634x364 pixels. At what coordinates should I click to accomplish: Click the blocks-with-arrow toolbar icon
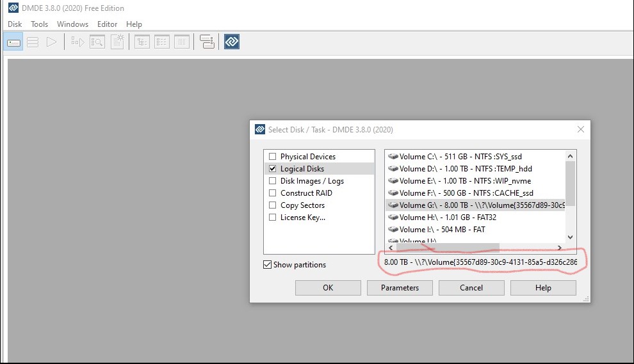coord(77,42)
